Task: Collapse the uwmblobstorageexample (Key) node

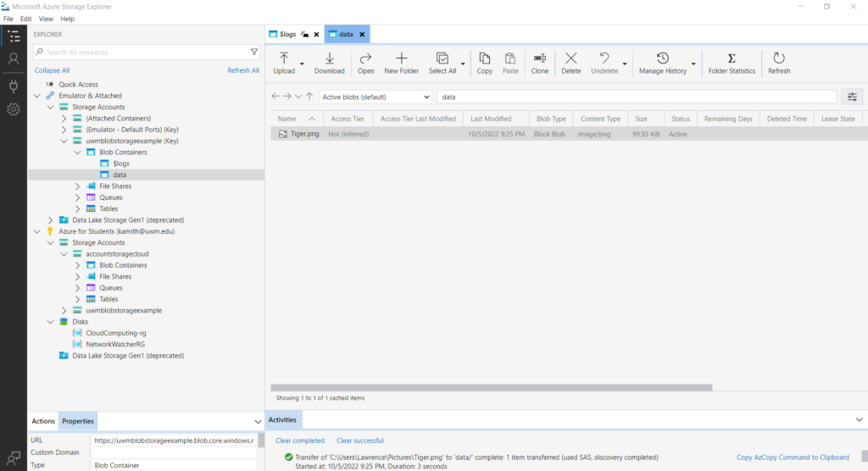Action: (x=64, y=141)
